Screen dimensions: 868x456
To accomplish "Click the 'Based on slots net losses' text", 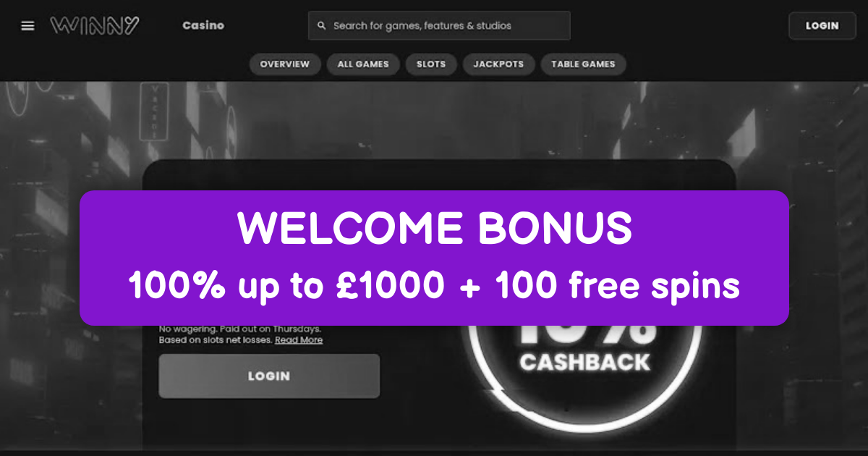I will 216,340.
